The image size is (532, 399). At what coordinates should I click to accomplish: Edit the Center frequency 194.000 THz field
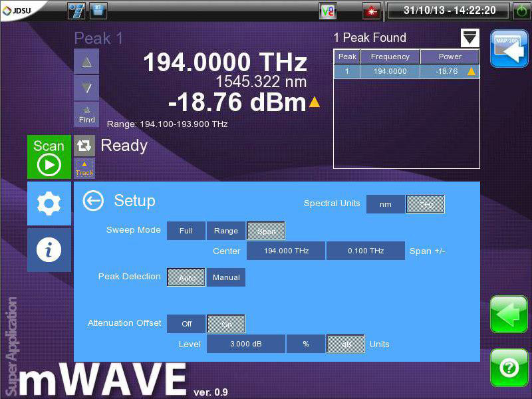coord(286,251)
